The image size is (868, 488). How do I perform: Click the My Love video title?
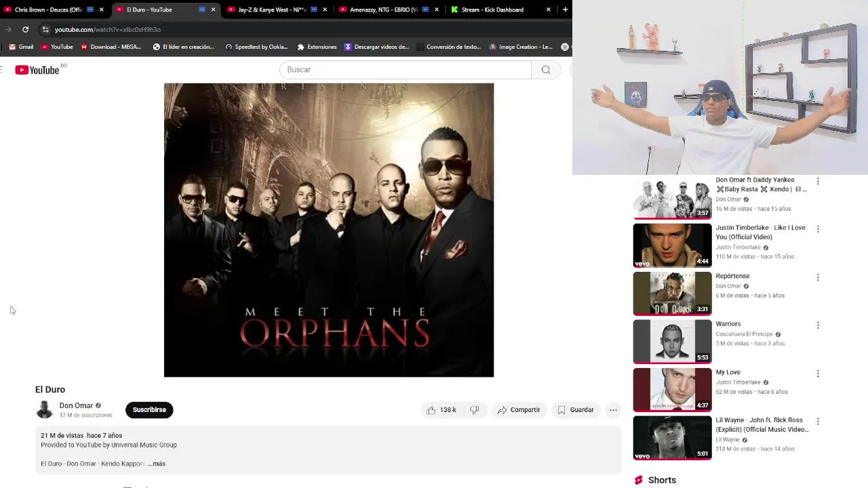pyautogui.click(x=728, y=372)
